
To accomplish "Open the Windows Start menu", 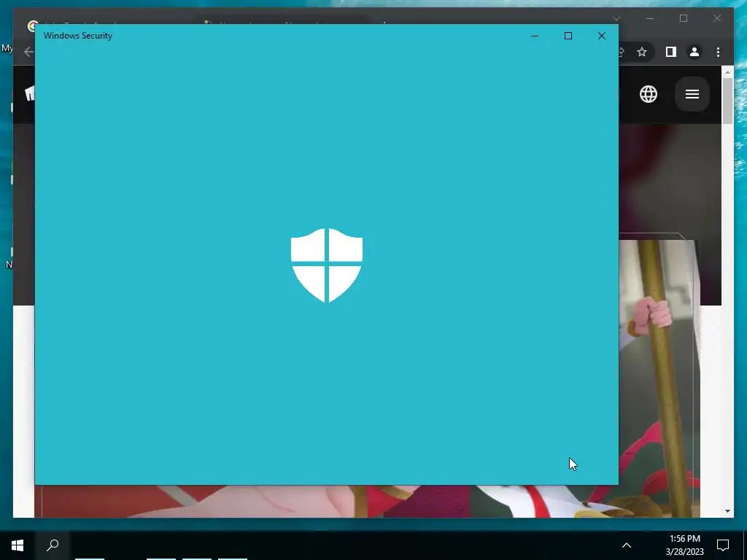I will coord(18,545).
